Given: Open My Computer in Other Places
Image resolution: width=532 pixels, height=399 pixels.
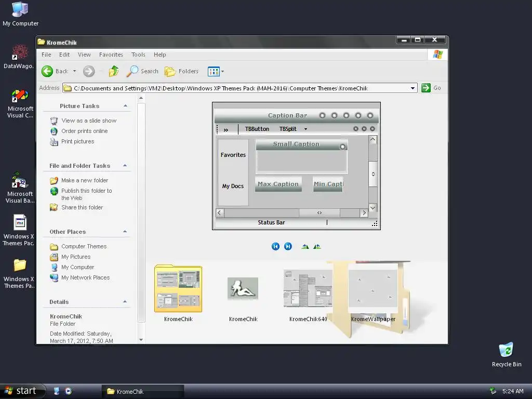Looking at the screenshot, I should [x=77, y=268].
